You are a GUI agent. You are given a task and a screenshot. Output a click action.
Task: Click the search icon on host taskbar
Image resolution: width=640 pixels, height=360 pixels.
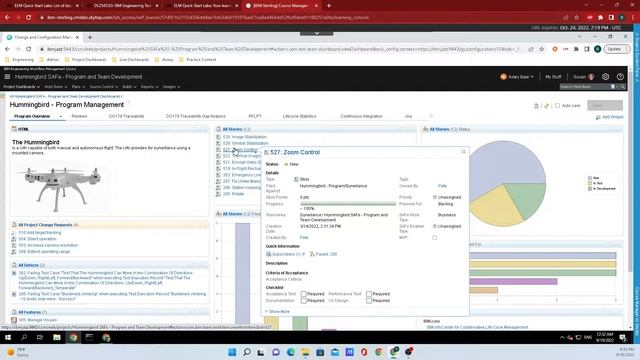247,352
